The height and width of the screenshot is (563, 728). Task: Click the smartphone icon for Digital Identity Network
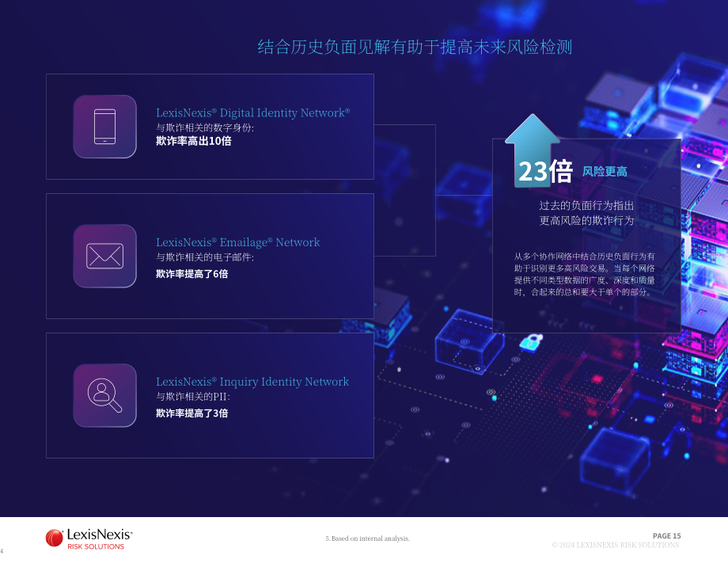click(x=105, y=127)
